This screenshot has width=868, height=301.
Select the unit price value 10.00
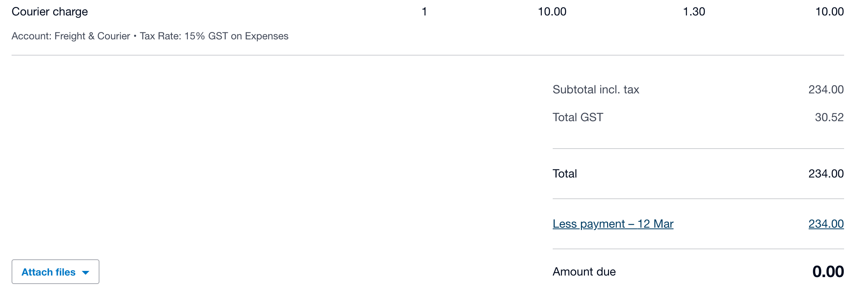(x=552, y=12)
